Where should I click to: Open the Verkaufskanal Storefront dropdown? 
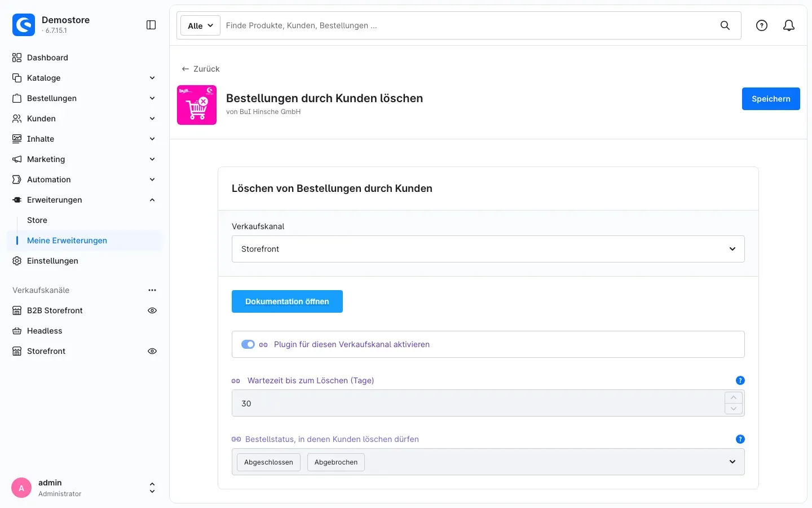click(488, 249)
